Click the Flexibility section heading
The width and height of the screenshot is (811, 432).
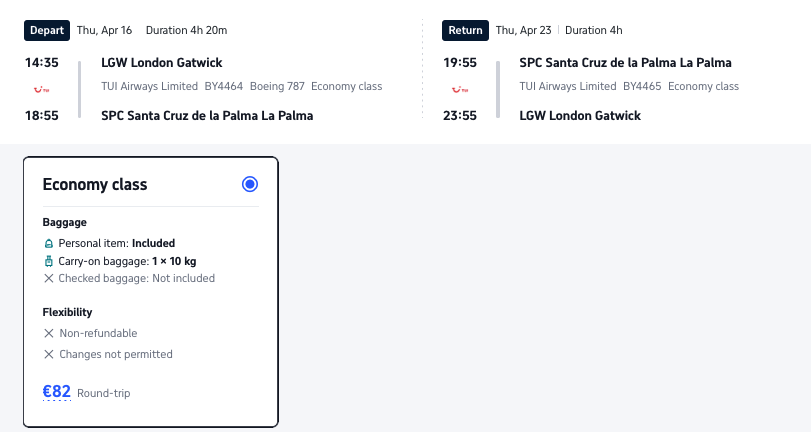[x=67, y=312]
